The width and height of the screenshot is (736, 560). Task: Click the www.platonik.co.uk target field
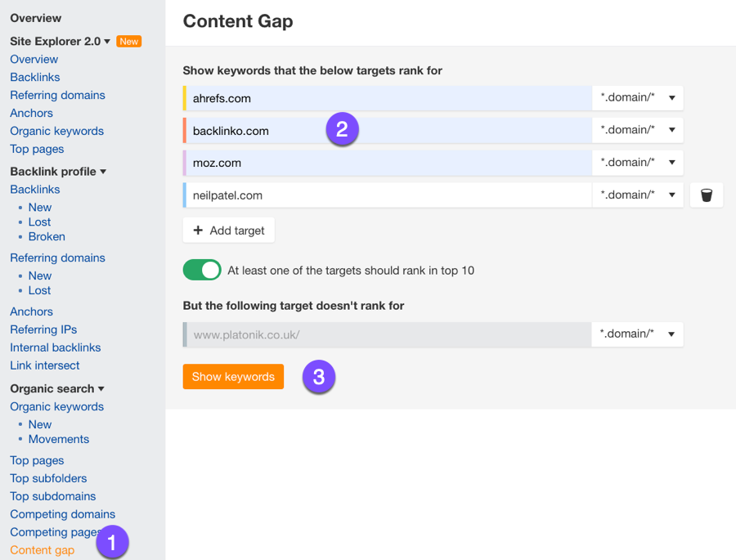[x=388, y=334]
